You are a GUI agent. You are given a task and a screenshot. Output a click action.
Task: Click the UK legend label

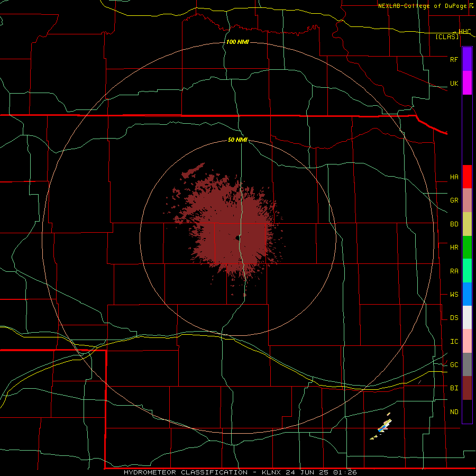point(454,84)
